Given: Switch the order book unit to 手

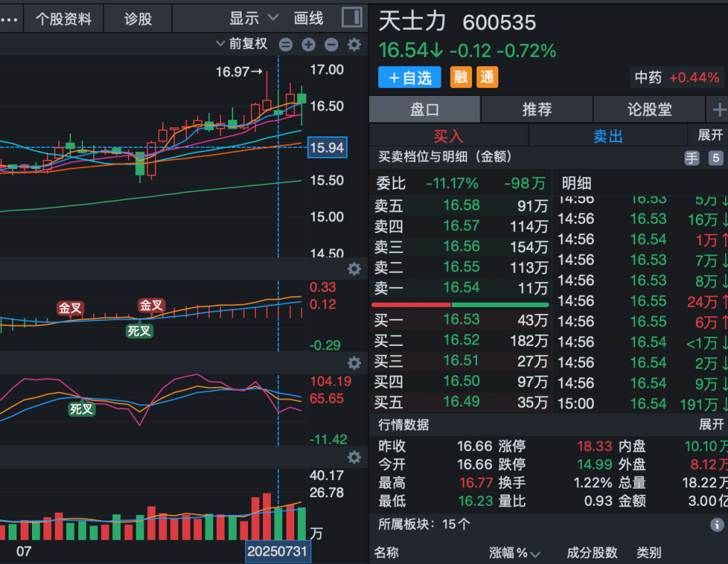Looking at the screenshot, I should (692, 158).
